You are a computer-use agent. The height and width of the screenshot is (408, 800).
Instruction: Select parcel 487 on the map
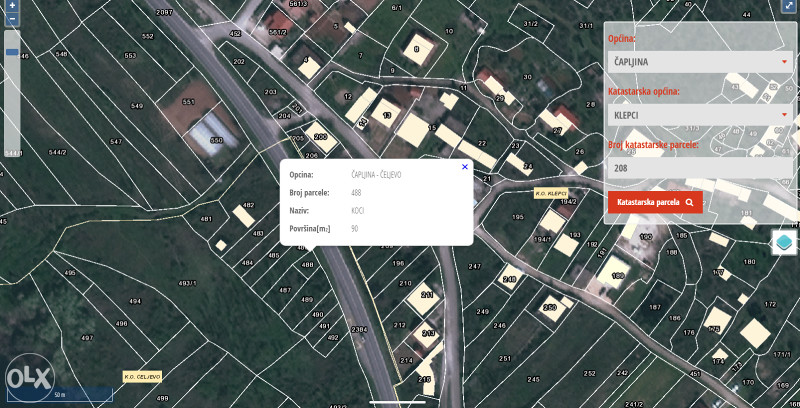coord(285,290)
